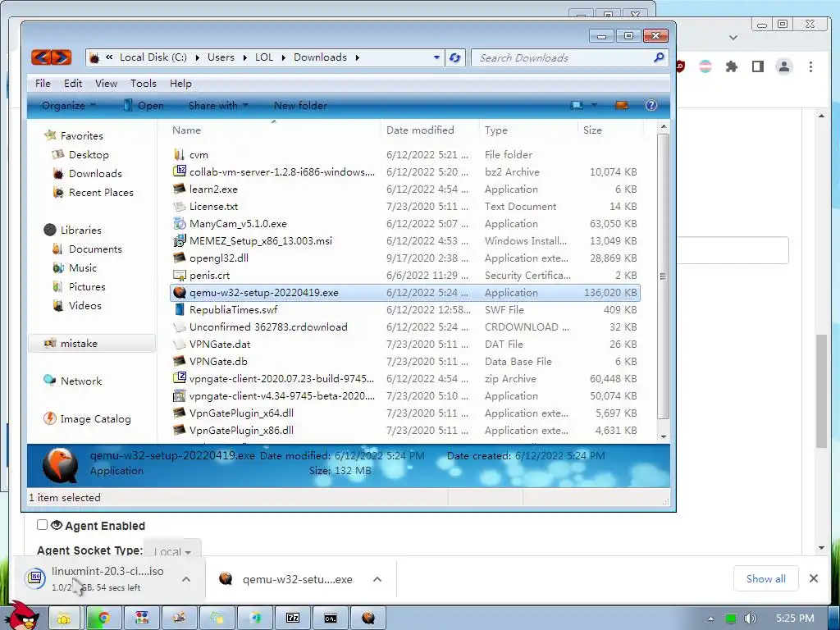Click the Back arrow in Explorer
The image size is (840, 630).
(41, 57)
